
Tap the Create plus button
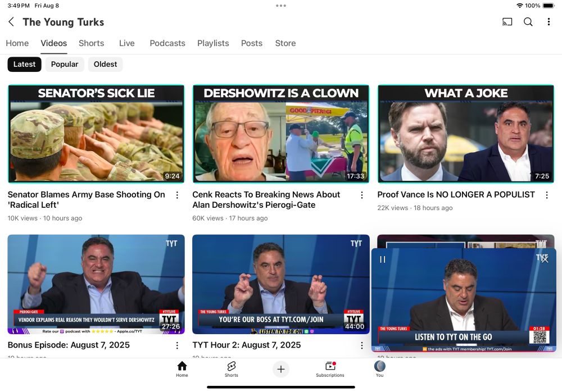click(x=281, y=369)
